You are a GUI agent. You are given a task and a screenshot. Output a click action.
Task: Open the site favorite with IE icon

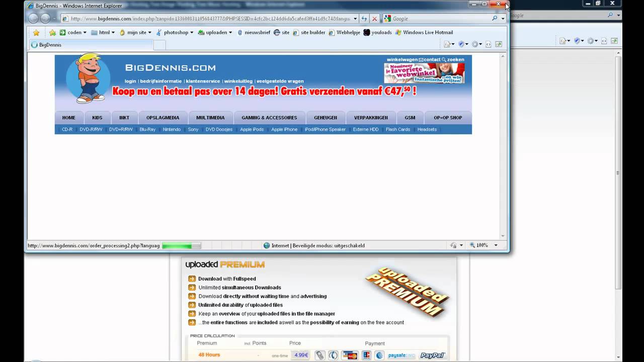[282, 33]
